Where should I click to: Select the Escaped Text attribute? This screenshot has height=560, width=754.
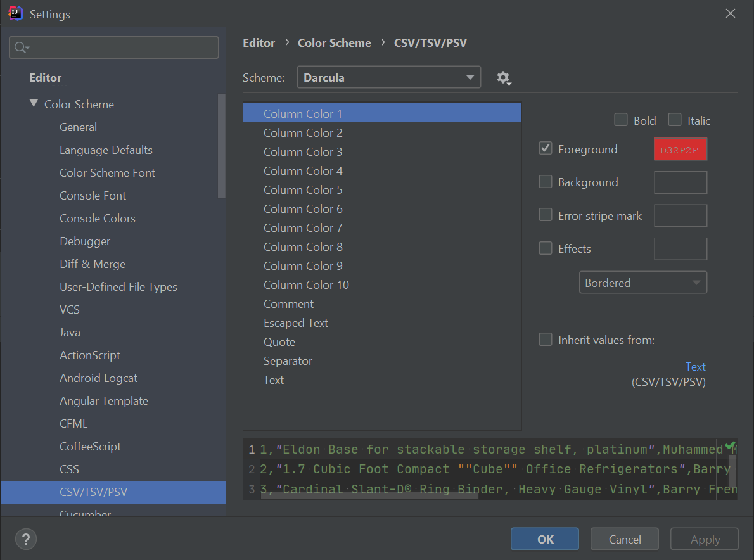coord(382,323)
